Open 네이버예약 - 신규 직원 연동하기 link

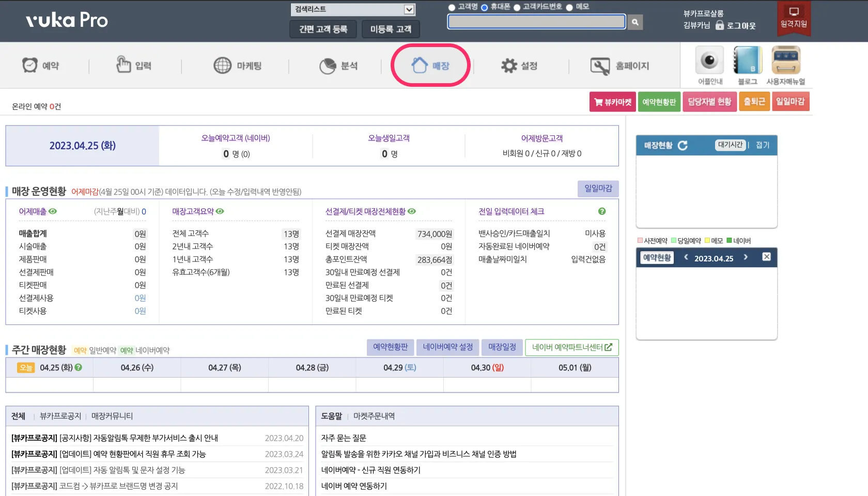(371, 470)
